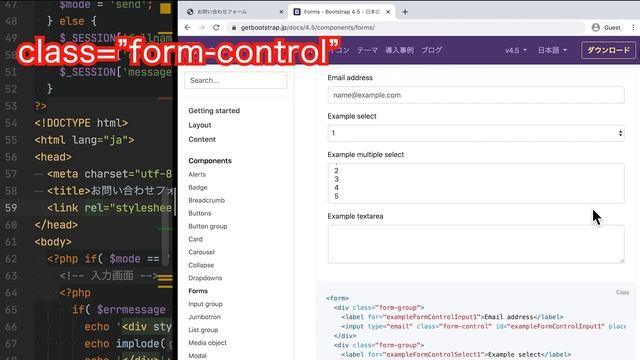Click the Email address input field
Image resolution: width=640 pixels, height=360 pixels.
coord(476,95)
